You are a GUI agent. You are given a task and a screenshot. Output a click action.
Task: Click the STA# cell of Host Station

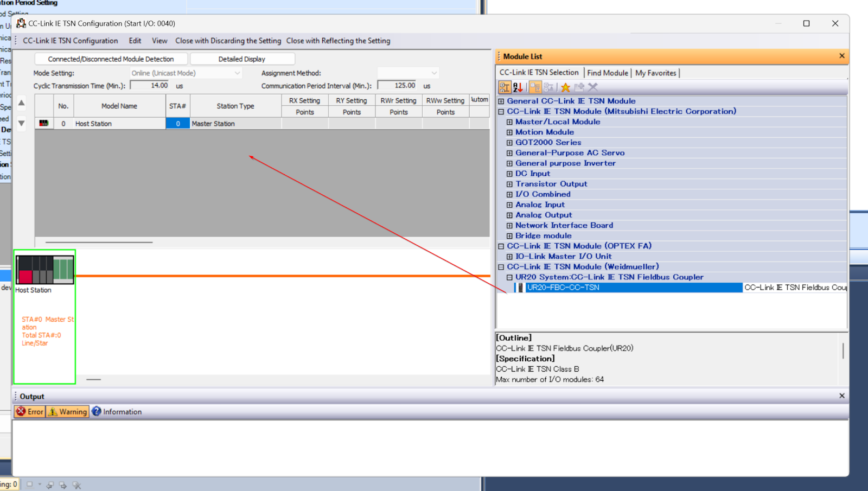click(x=178, y=124)
